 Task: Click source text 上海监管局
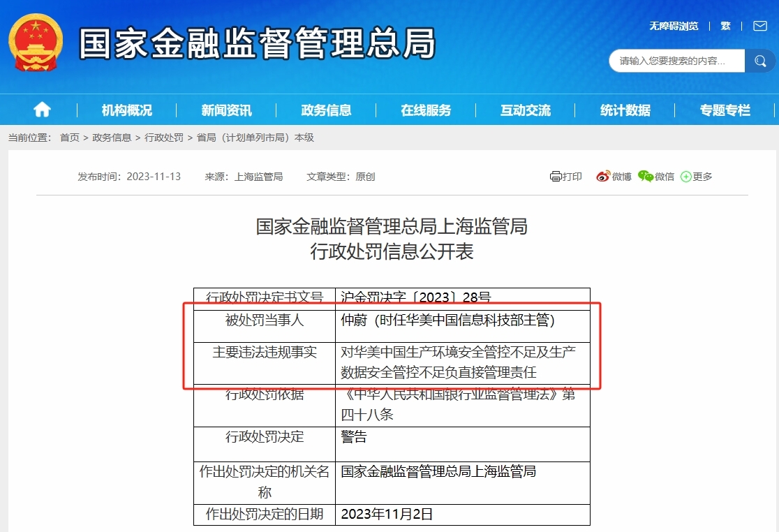[x=258, y=177]
